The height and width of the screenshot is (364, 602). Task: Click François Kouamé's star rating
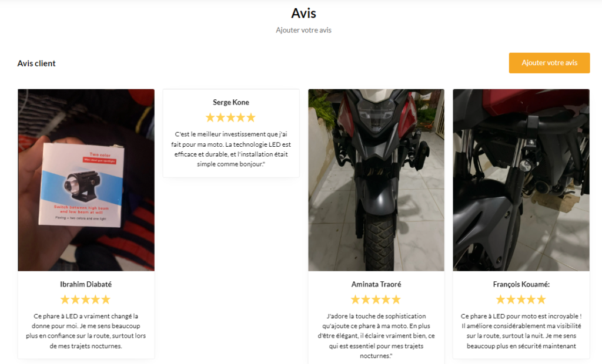521,299
